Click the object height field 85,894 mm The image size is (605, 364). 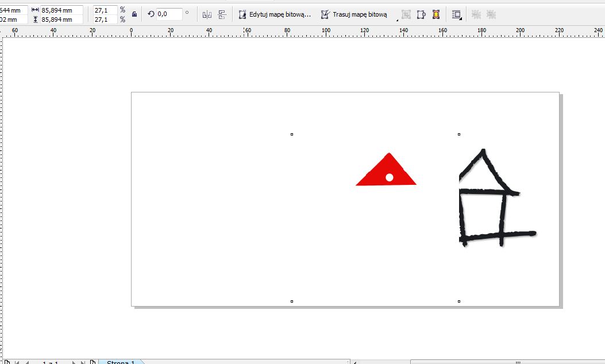[61, 19]
